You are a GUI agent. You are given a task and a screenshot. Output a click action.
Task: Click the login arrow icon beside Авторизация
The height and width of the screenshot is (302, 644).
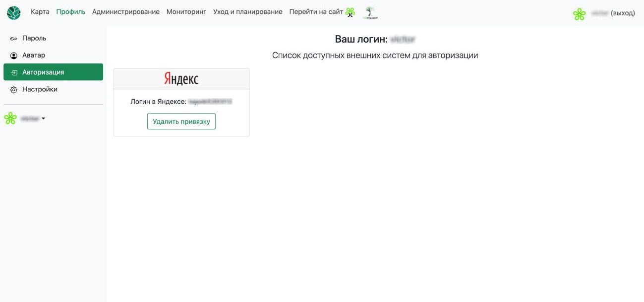14,72
